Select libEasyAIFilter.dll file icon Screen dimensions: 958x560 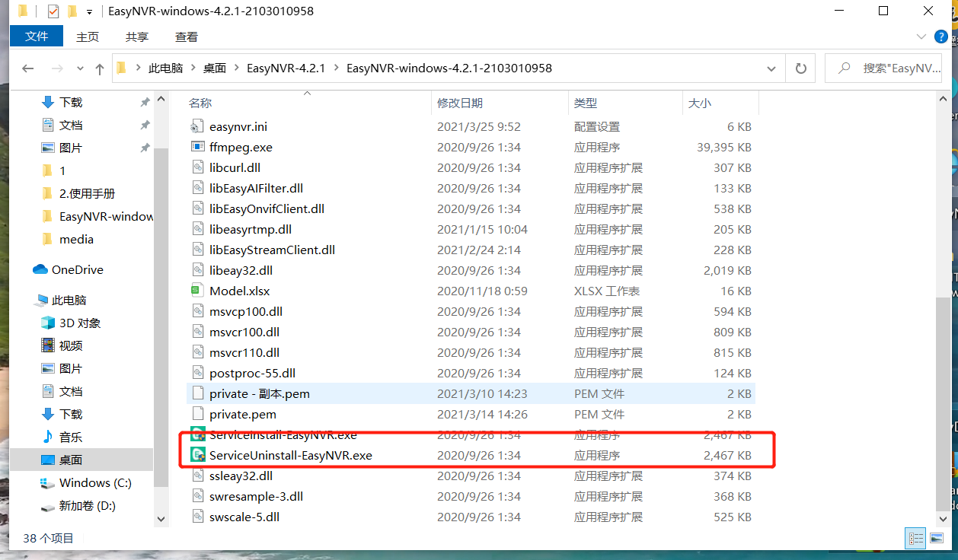197,188
